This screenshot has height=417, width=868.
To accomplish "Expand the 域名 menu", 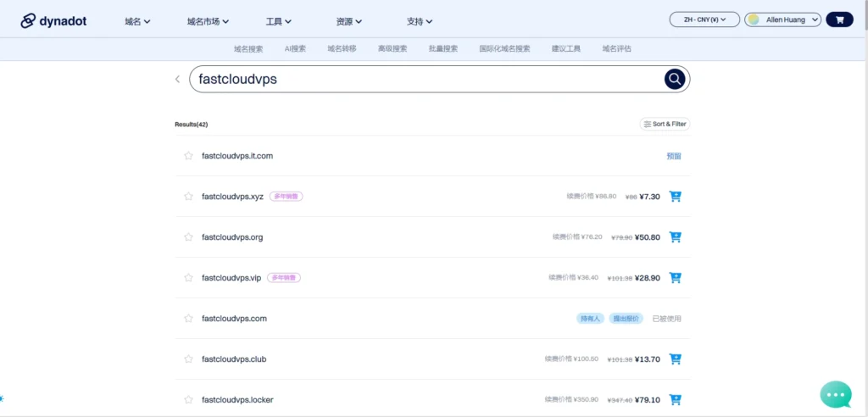I will [138, 21].
